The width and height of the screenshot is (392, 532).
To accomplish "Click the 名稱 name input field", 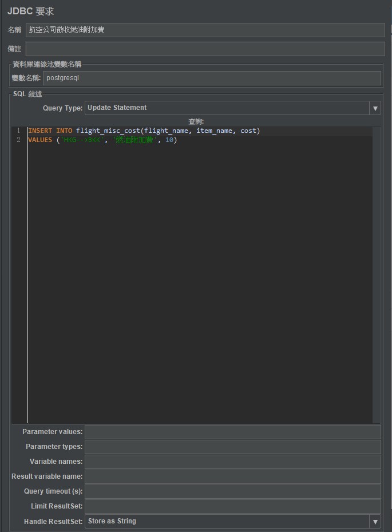I will coord(205,30).
